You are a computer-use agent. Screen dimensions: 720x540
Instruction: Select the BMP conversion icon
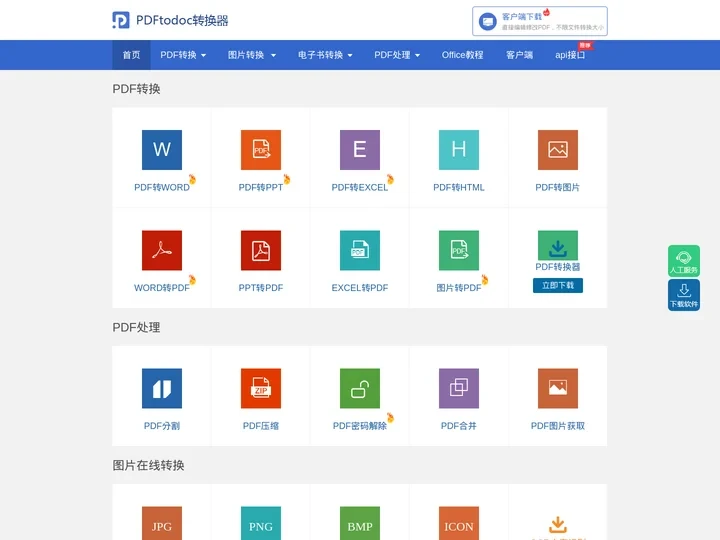click(360, 523)
